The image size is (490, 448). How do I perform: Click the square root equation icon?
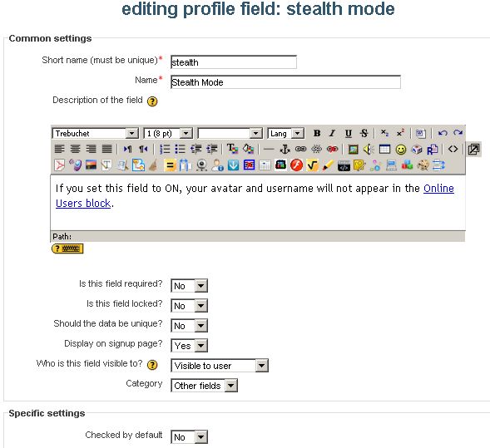[x=312, y=165]
